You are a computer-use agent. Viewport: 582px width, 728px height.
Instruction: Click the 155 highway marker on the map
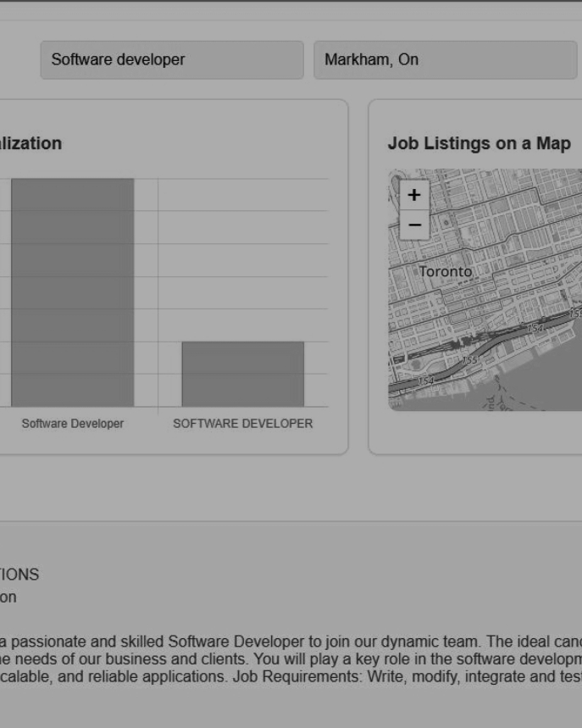pyautogui.click(x=469, y=359)
